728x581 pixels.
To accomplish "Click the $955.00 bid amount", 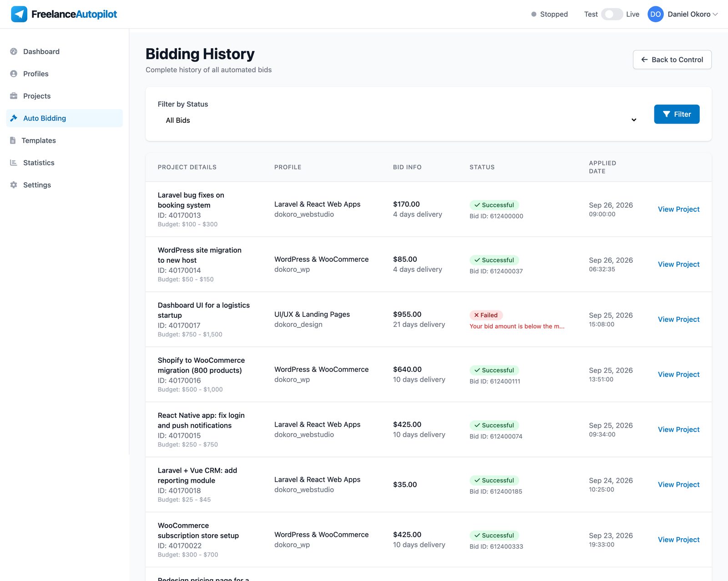I will (x=407, y=314).
